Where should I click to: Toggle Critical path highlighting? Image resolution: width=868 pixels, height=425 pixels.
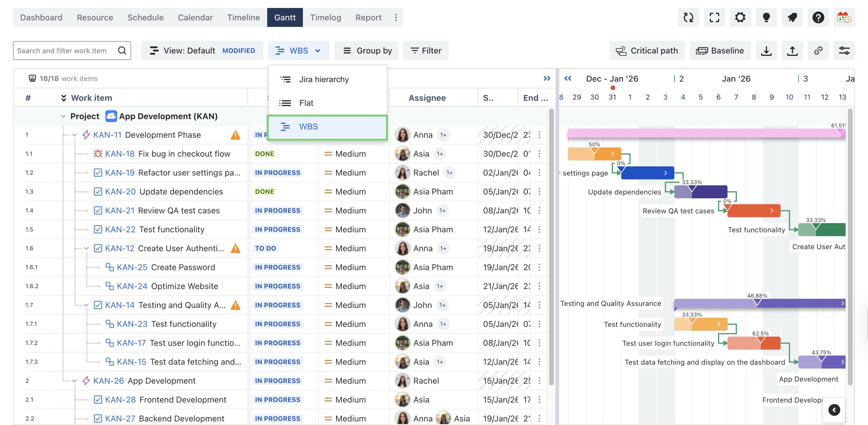click(x=647, y=51)
